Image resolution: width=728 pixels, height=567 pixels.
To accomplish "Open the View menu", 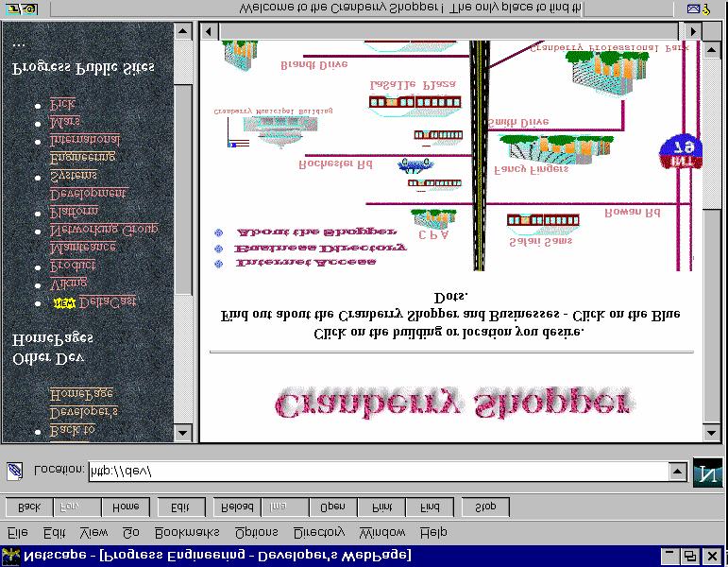I will coord(93,533).
